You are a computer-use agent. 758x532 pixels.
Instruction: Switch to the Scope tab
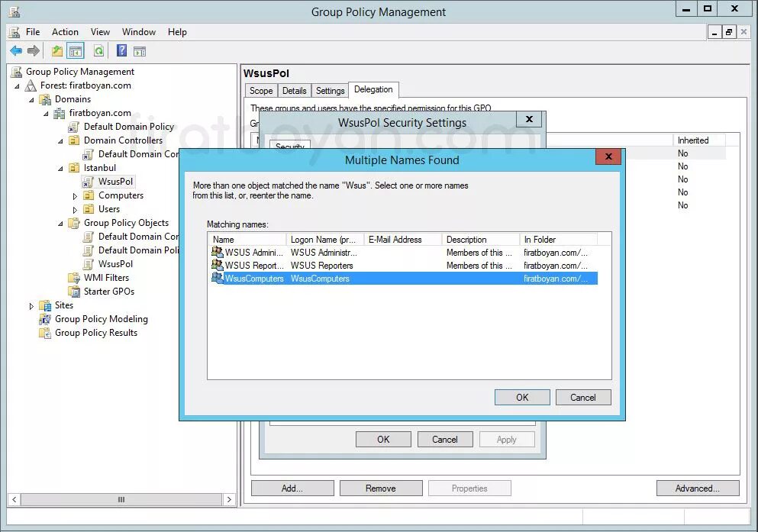[261, 91]
